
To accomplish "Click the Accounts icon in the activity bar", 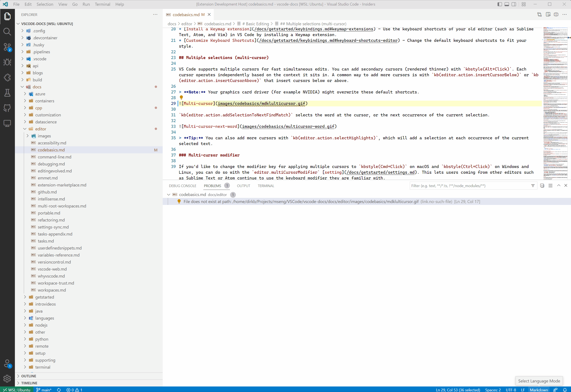I will point(7,363).
